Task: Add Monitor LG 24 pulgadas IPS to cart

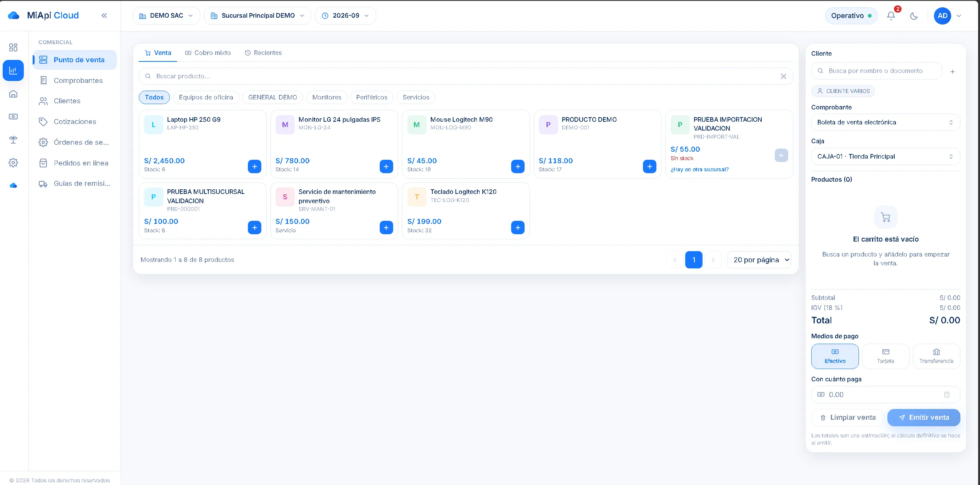Action: coord(386,167)
